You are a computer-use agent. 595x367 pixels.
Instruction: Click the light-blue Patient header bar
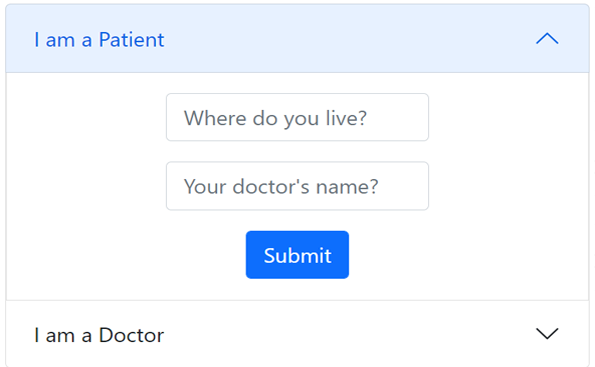pyautogui.click(x=297, y=38)
